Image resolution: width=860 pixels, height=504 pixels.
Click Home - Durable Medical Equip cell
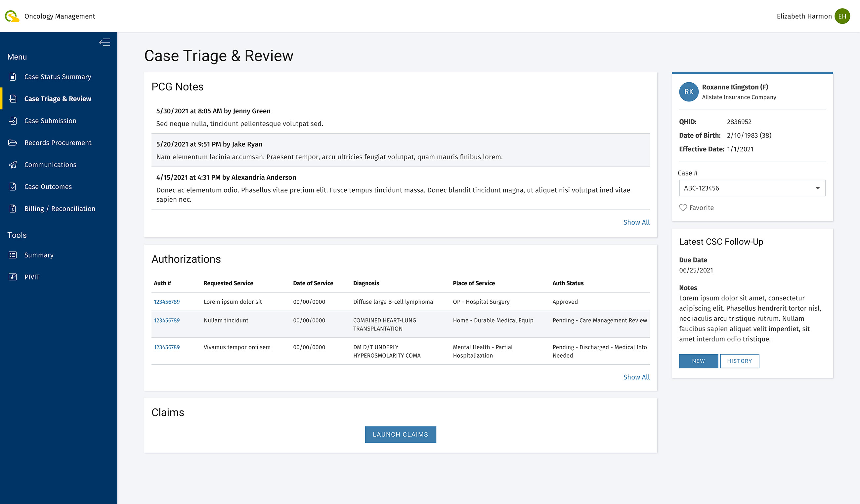[x=493, y=321]
